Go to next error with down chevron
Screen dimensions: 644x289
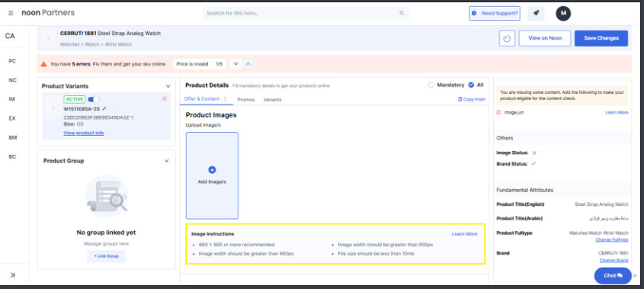click(235, 64)
